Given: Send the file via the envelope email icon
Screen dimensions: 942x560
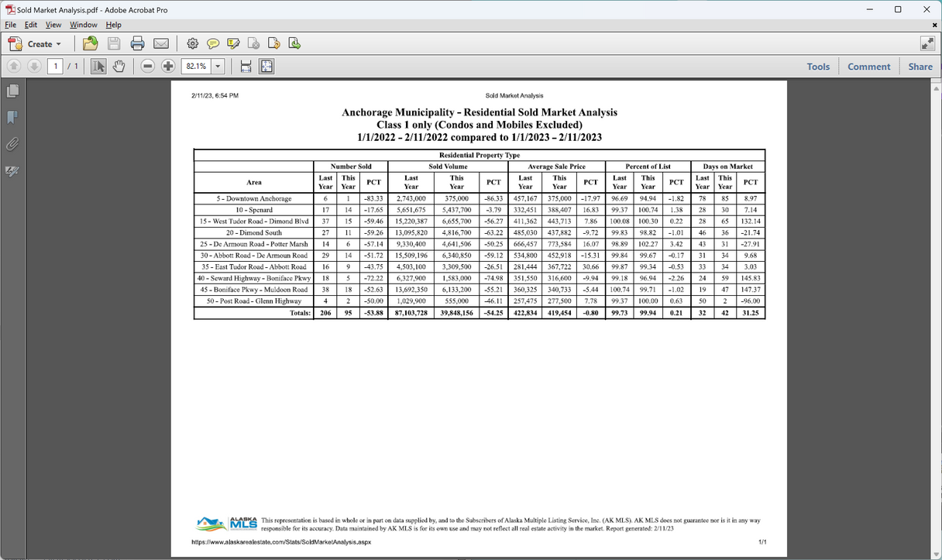Looking at the screenshot, I should pyautogui.click(x=160, y=43).
